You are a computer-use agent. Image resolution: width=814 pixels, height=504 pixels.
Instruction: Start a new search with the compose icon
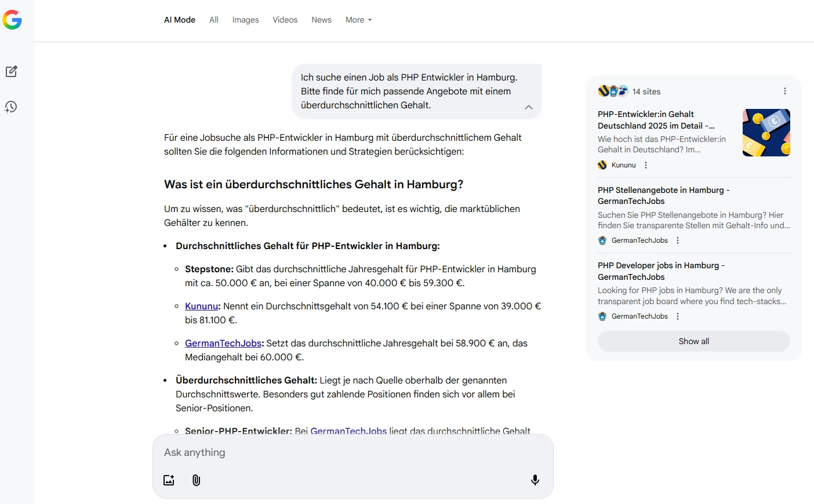pyautogui.click(x=12, y=71)
